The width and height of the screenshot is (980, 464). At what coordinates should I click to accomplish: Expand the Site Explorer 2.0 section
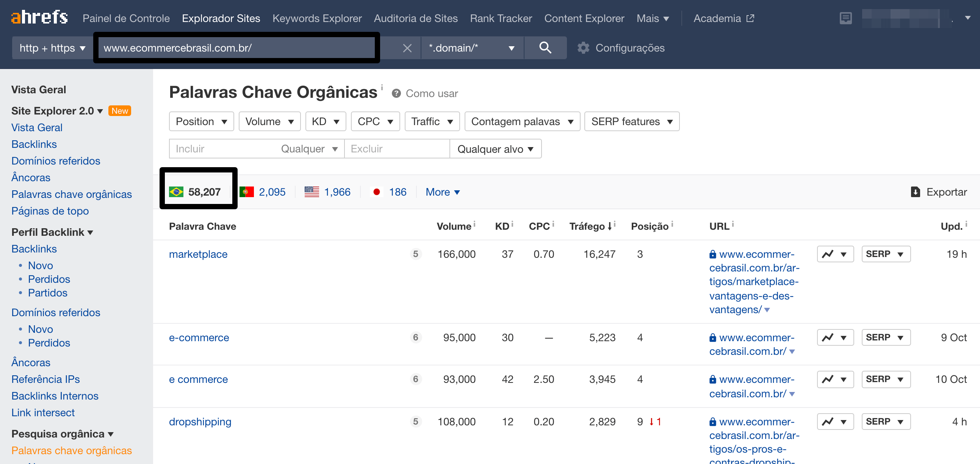tap(57, 110)
